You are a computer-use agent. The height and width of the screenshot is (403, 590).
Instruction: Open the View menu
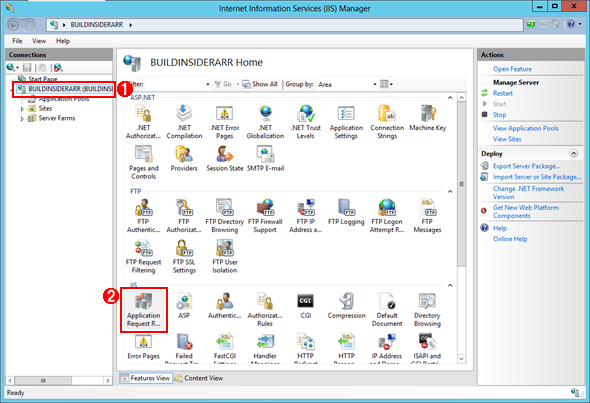point(39,41)
